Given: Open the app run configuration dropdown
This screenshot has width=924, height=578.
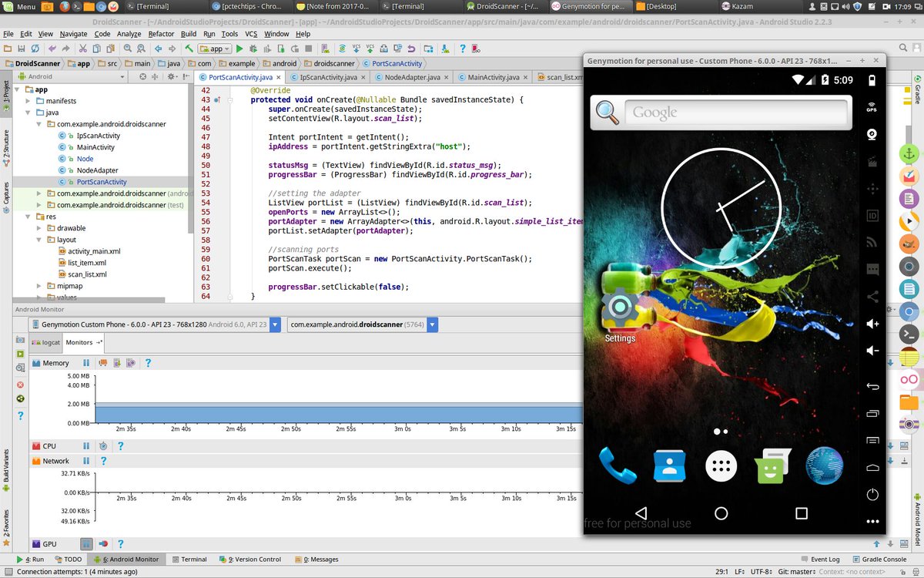Looking at the screenshot, I should coord(215,48).
